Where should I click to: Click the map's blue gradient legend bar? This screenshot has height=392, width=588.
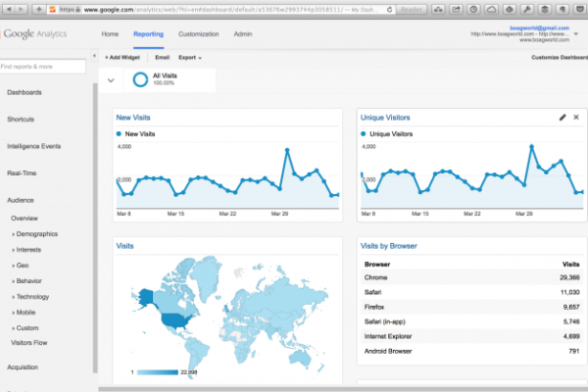[x=158, y=372]
